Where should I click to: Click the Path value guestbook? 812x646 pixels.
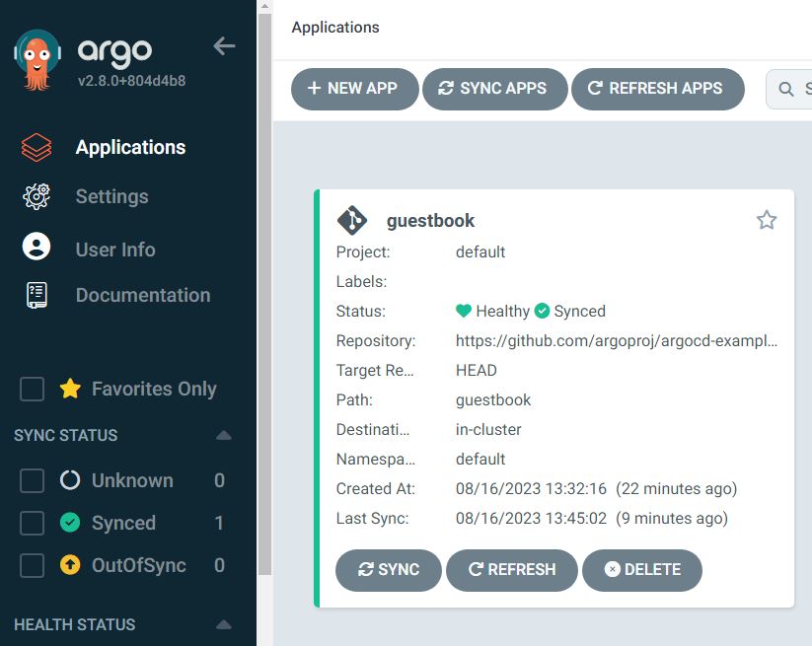[x=493, y=399]
